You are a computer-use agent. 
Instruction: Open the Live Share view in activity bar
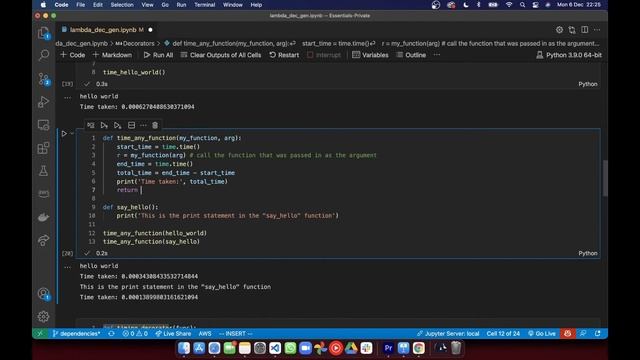(x=43, y=240)
